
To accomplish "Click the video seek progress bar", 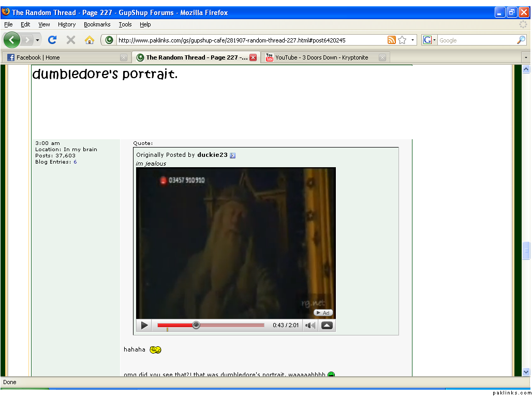I will pyautogui.click(x=228, y=326).
